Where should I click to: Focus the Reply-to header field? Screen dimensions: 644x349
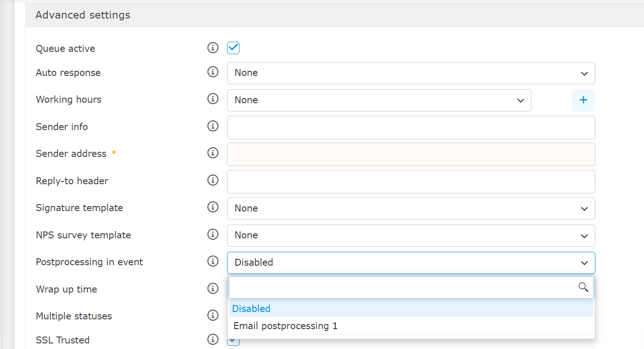411,181
